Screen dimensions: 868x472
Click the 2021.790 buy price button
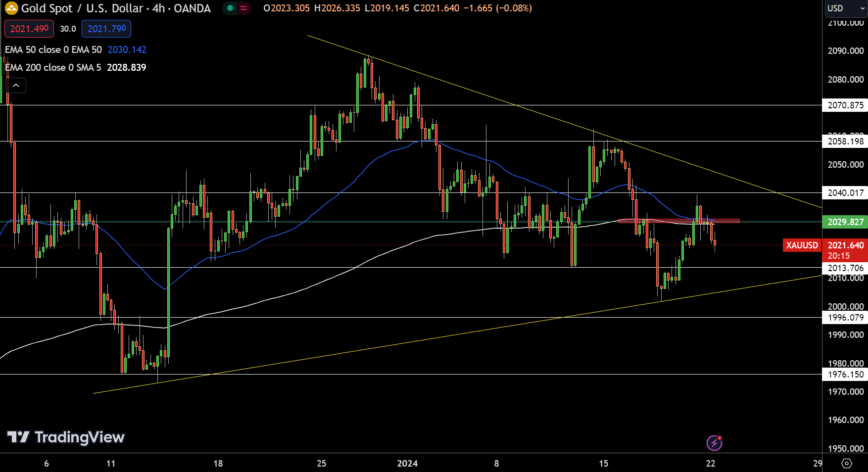coord(106,29)
